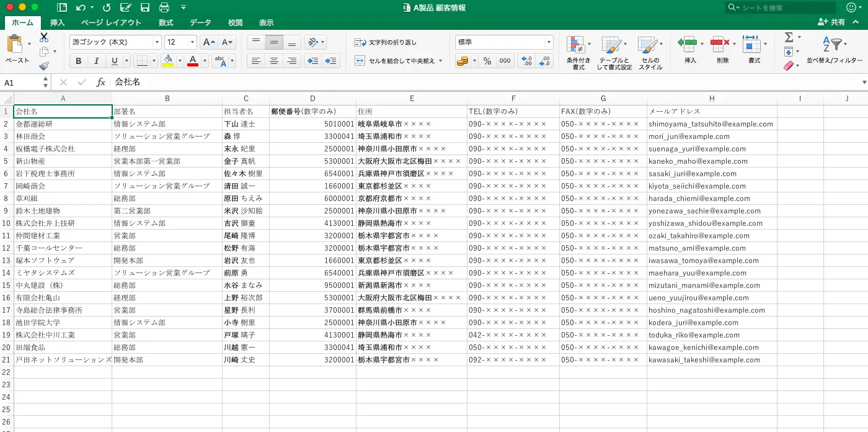Toggle bold formatting with the B icon
This screenshot has width=868, height=432.
[x=78, y=61]
